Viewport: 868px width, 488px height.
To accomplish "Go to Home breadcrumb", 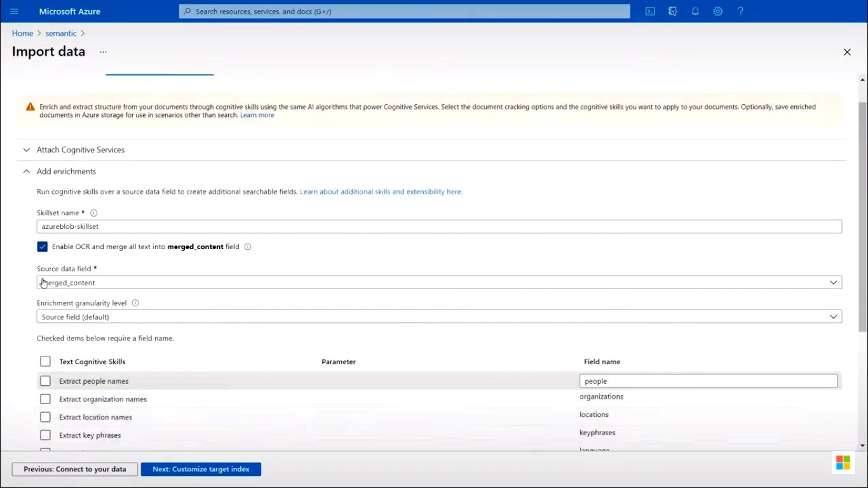I will (x=22, y=33).
